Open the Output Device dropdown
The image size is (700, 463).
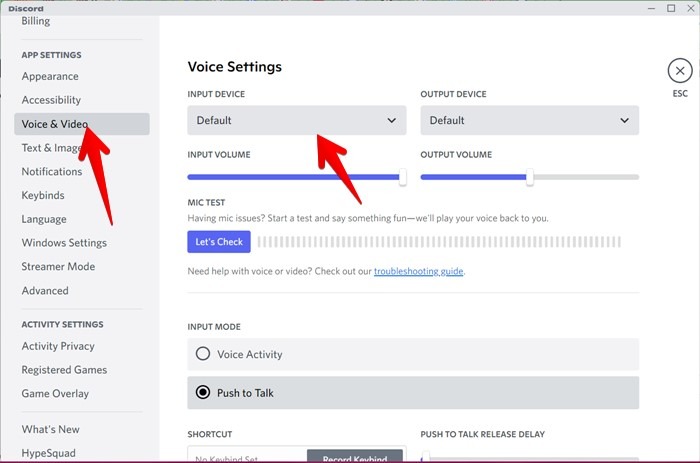(529, 120)
